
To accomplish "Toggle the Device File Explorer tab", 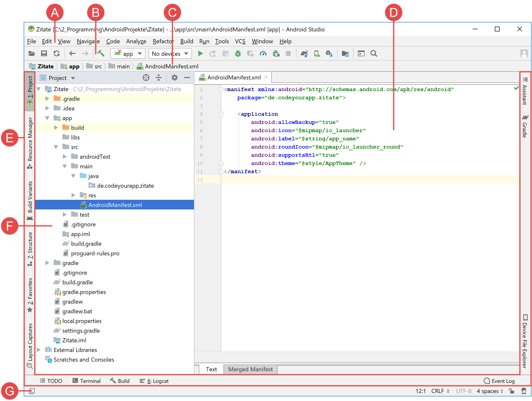I will pos(525,341).
